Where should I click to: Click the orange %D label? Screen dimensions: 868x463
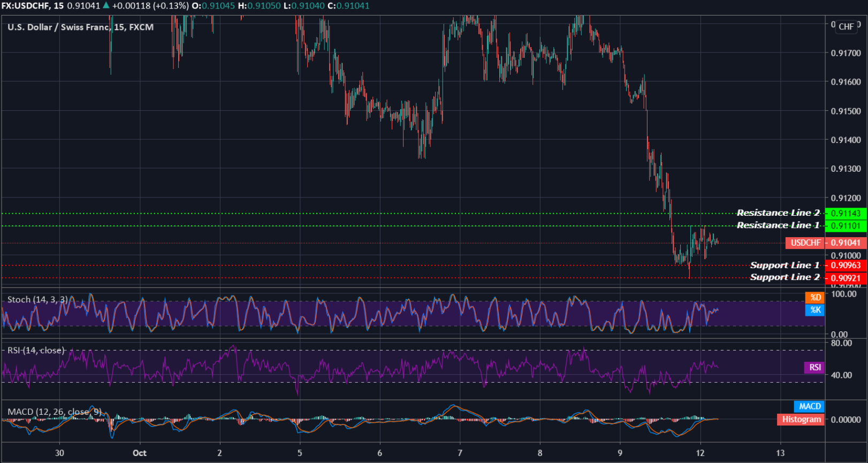click(815, 297)
